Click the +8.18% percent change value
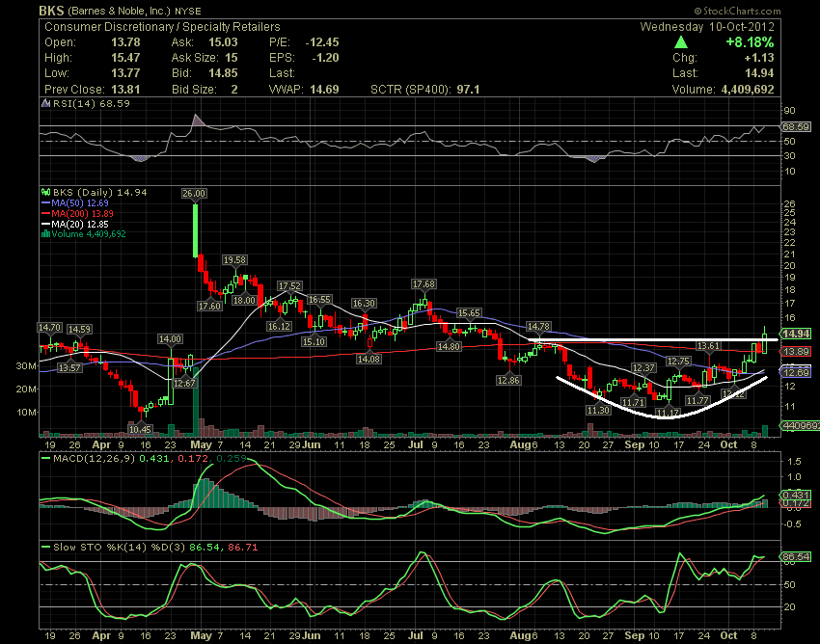820x644 pixels. (750, 42)
